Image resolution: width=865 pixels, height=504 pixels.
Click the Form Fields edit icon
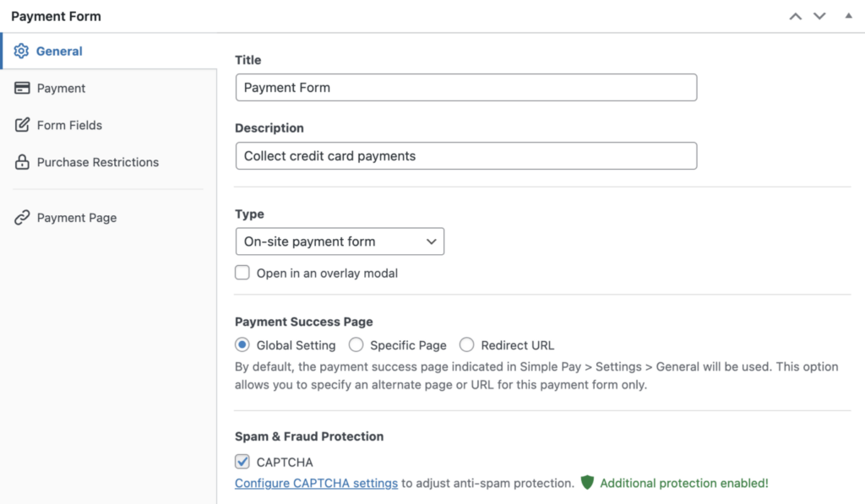click(22, 125)
